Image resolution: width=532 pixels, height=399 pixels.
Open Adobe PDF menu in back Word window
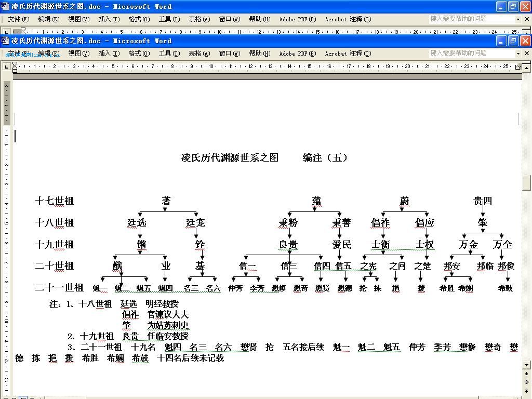tap(298, 19)
